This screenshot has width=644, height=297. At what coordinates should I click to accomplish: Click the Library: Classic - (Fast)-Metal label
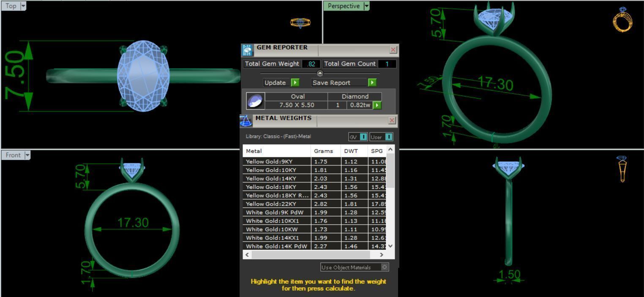pos(278,137)
